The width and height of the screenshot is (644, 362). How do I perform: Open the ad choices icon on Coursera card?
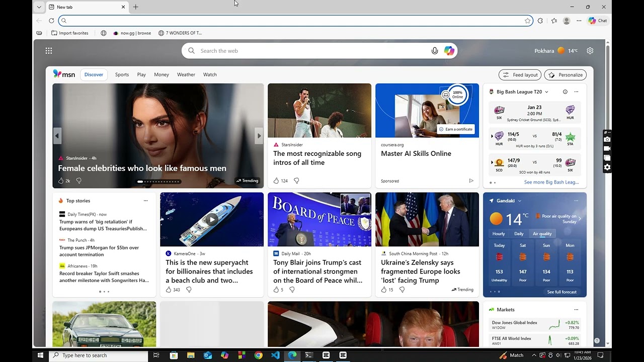coord(471,180)
